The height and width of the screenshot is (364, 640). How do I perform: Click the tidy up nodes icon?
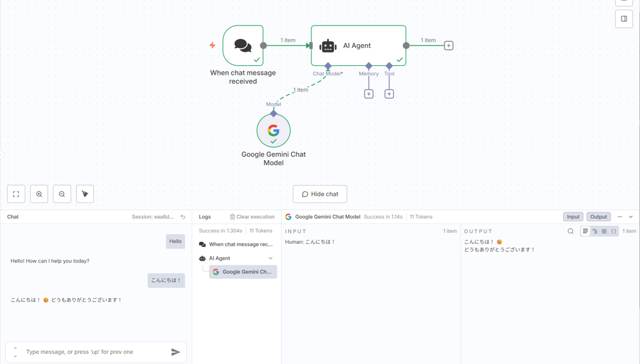(x=85, y=194)
